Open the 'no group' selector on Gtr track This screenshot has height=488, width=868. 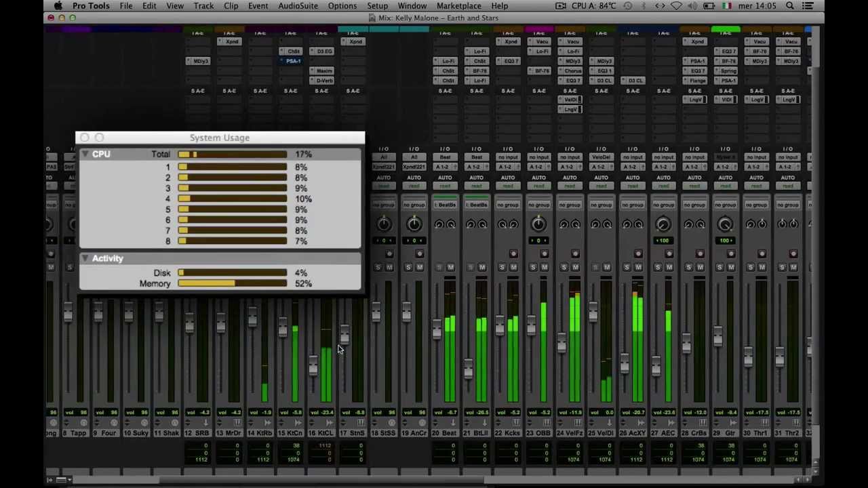[x=725, y=205]
